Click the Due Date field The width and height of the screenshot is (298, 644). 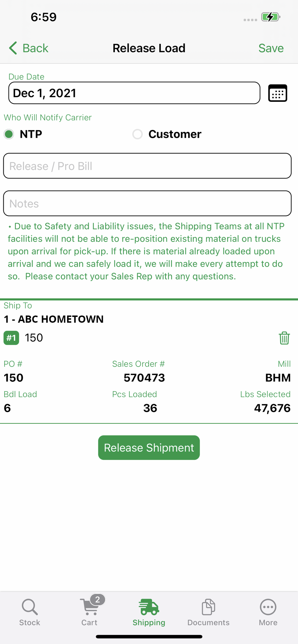click(x=134, y=93)
